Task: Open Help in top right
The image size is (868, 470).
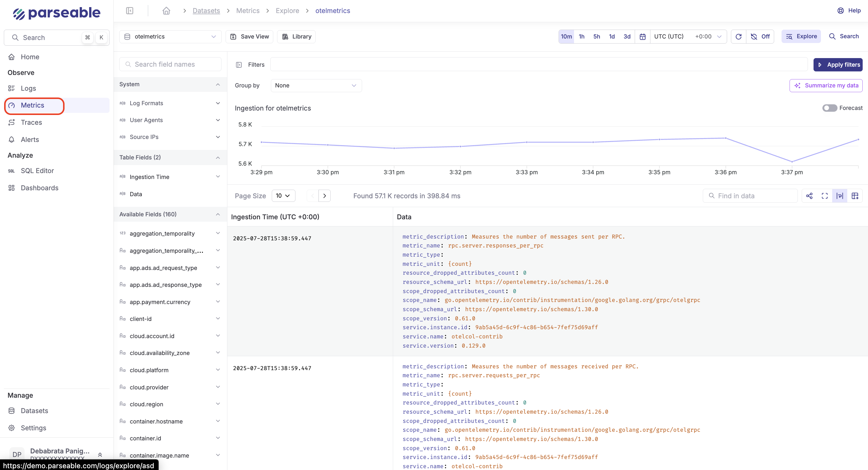Action: [848, 10]
